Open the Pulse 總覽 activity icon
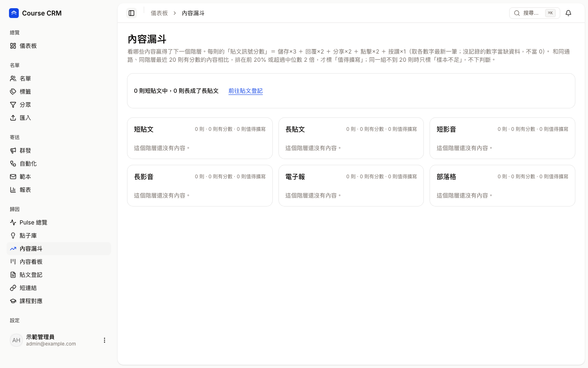The height and width of the screenshot is (368, 588). click(13, 222)
